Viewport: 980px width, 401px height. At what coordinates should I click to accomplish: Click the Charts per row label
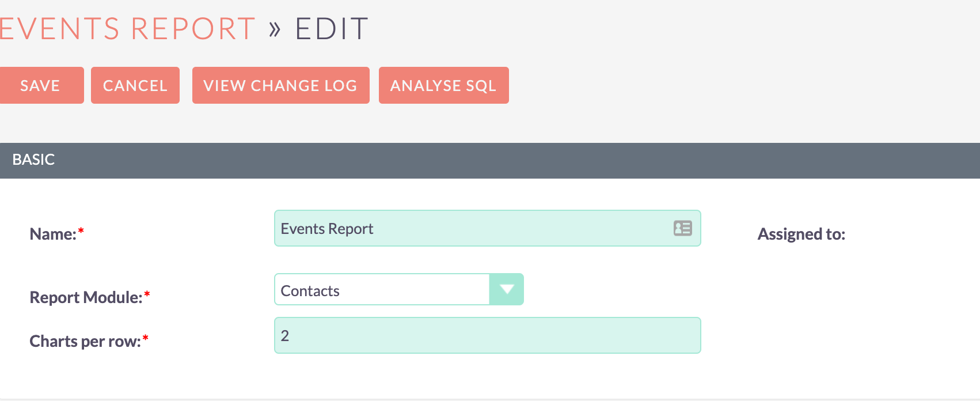[85, 341]
